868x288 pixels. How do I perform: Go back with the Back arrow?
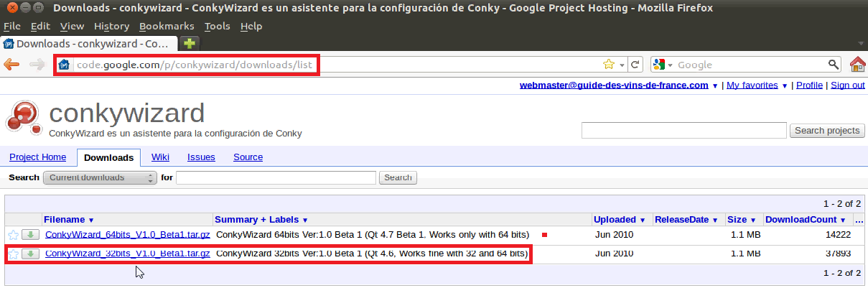point(11,65)
